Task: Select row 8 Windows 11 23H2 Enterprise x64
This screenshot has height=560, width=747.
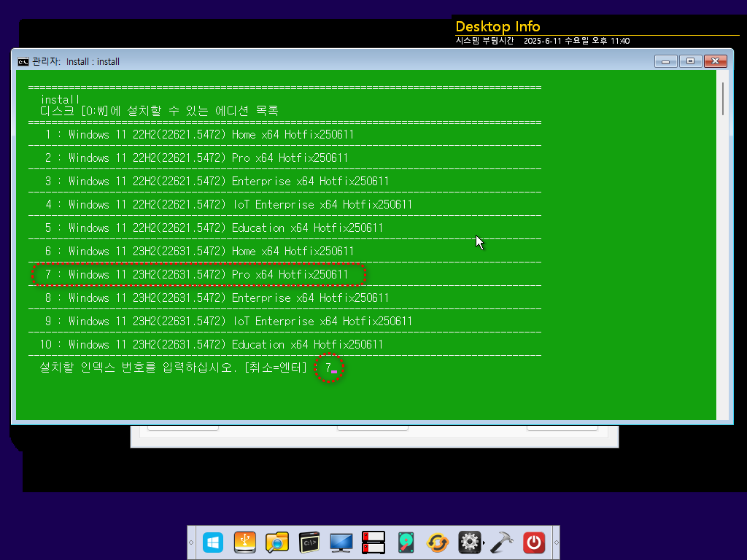Action: [x=217, y=298]
